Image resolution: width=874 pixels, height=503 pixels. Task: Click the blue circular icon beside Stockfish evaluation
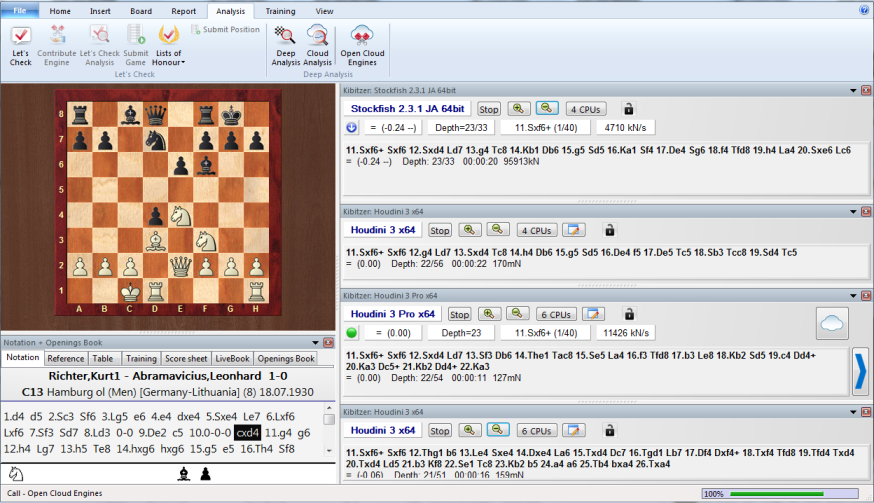pyautogui.click(x=351, y=128)
